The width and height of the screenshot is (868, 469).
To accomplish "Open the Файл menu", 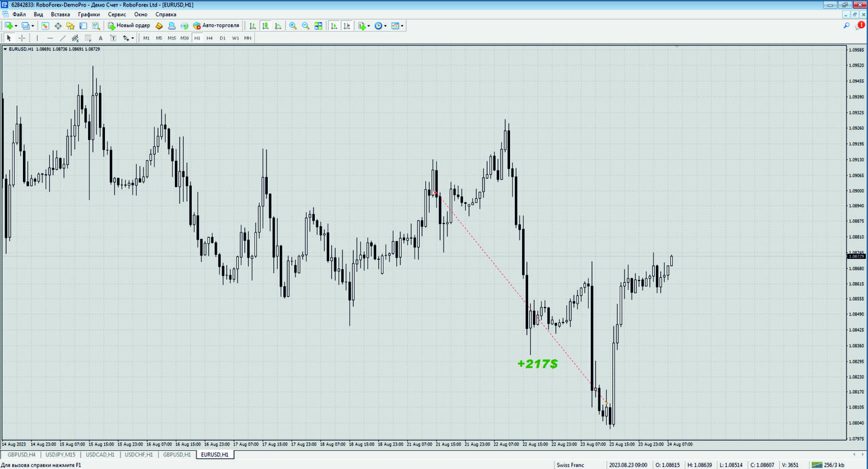I will (x=19, y=14).
